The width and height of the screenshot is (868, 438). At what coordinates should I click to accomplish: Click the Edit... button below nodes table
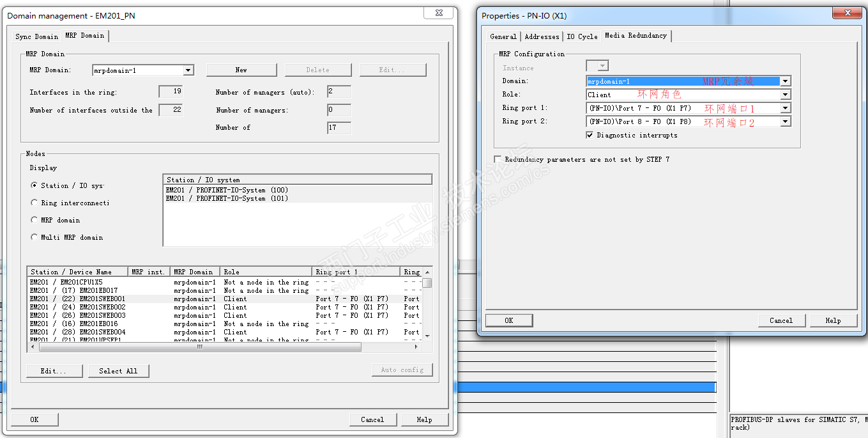[x=55, y=370]
